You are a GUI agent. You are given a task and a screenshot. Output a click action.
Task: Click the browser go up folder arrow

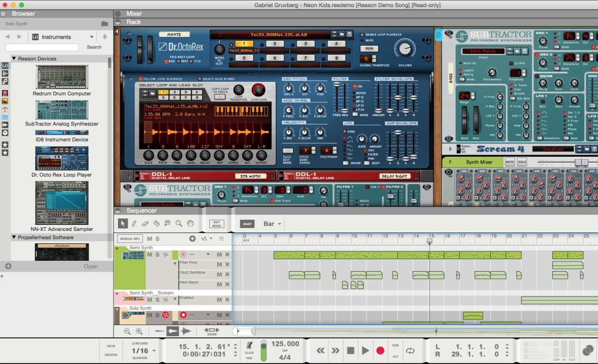coord(104,36)
